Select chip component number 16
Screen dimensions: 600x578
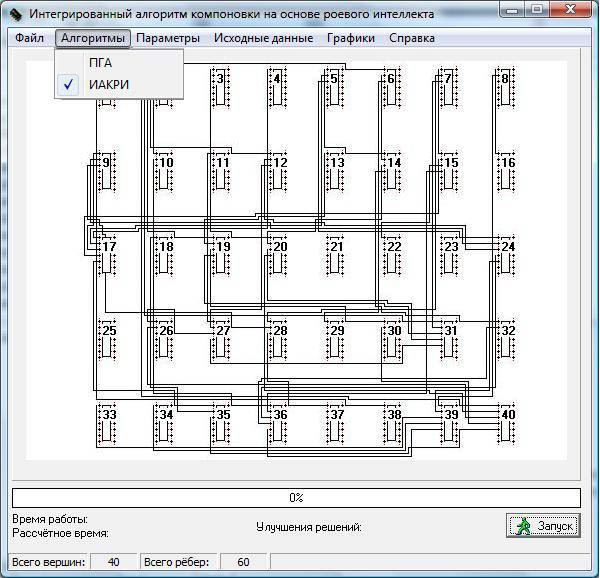point(506,171)
